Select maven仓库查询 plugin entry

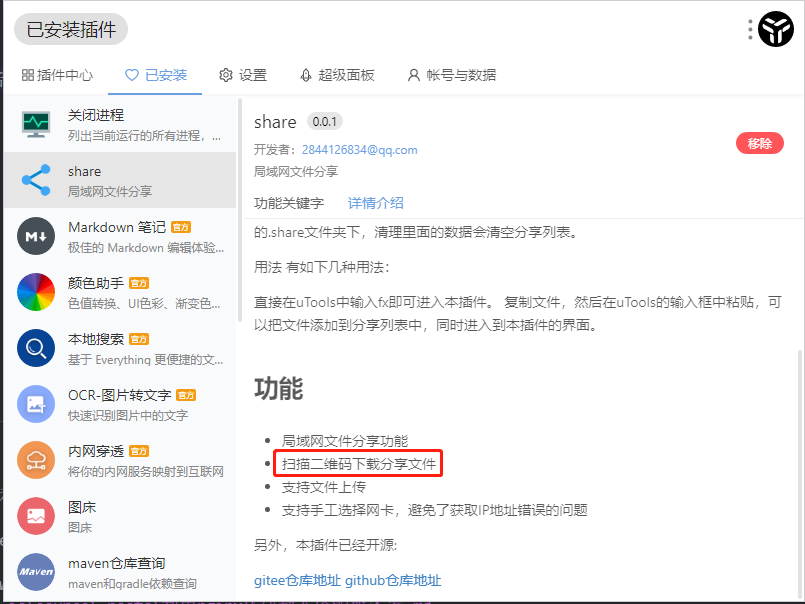[x=120, y=572]
